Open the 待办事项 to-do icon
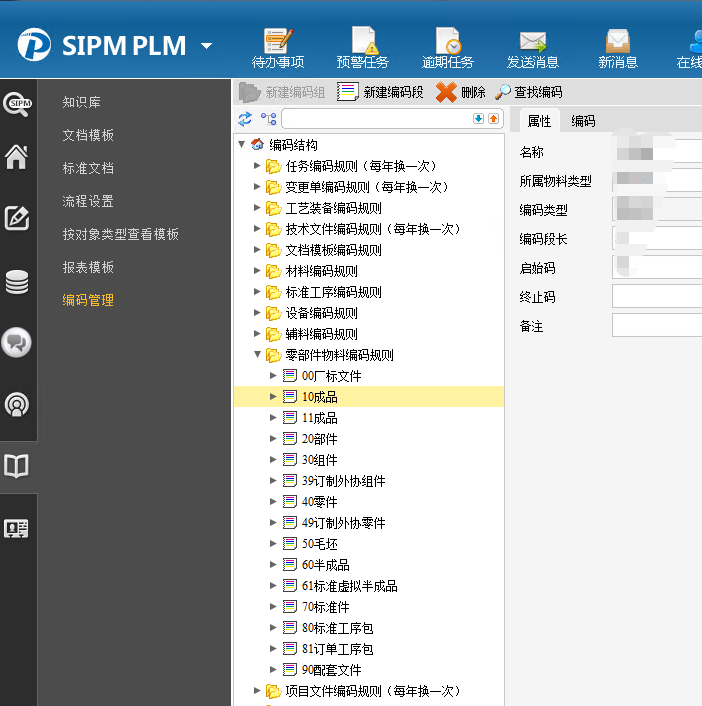The image size is (702, 706). [277, 43]
